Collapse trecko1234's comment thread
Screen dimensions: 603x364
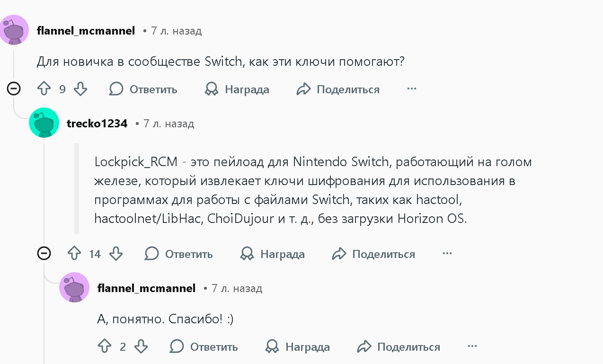click(x=44, y=253)
